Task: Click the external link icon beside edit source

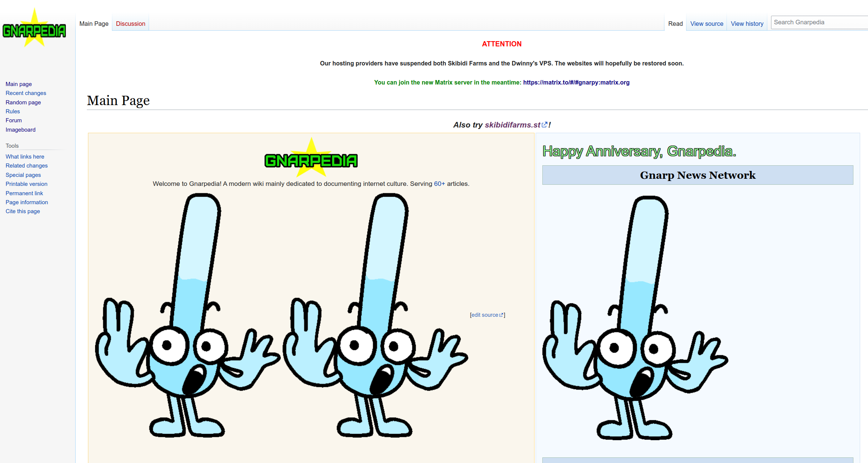Action: [x=501, y=315]
